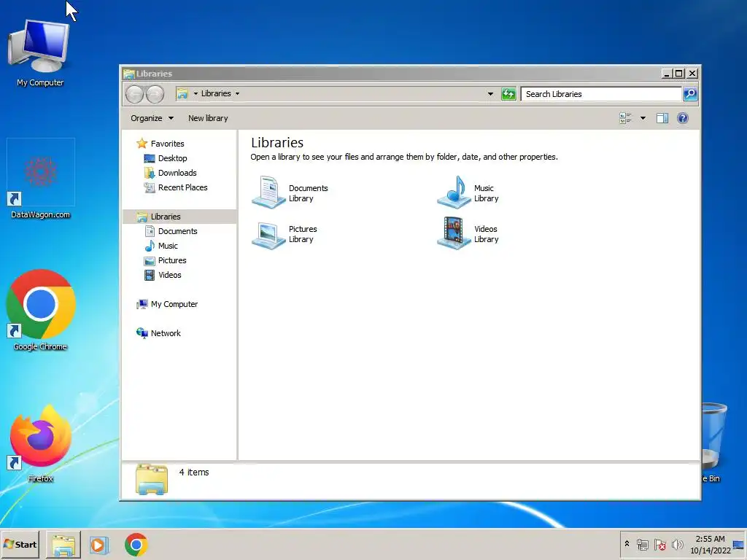The width and height of the screenshot is (747, 560).
Task: Click the Action Center flag tray icon
Action: coord(659,545)
